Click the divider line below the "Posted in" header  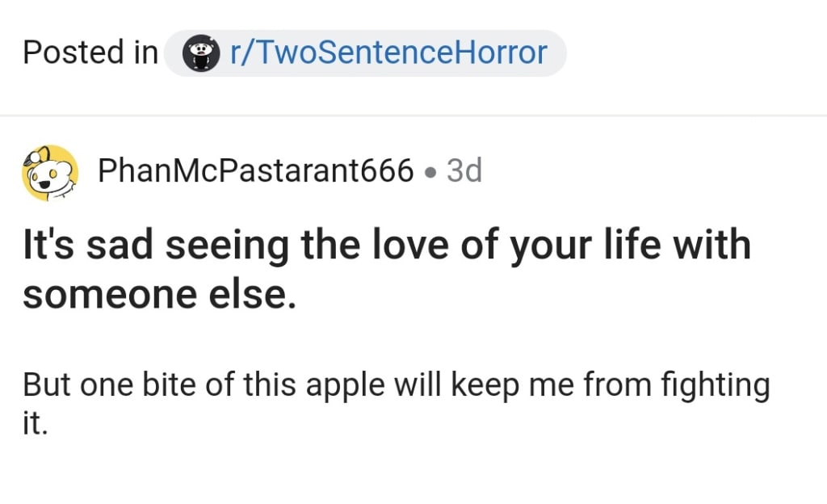click(x=413, y=115)
